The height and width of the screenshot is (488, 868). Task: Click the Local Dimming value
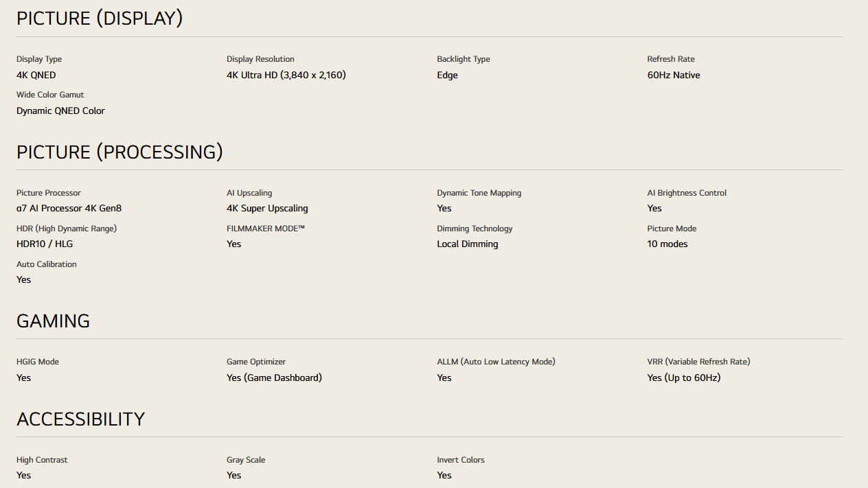pyautogui.click(x=468, y=244)
